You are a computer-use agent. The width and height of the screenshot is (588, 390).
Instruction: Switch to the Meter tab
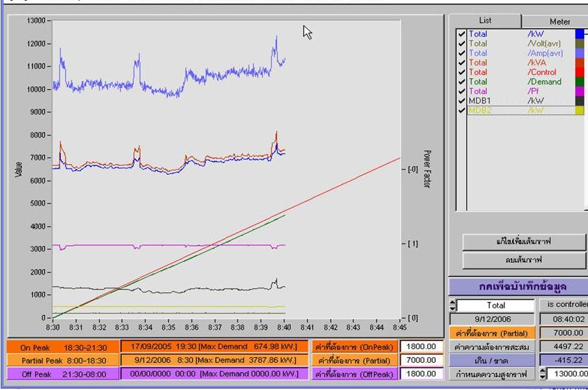pyautogui.click(x=559, y=21)
